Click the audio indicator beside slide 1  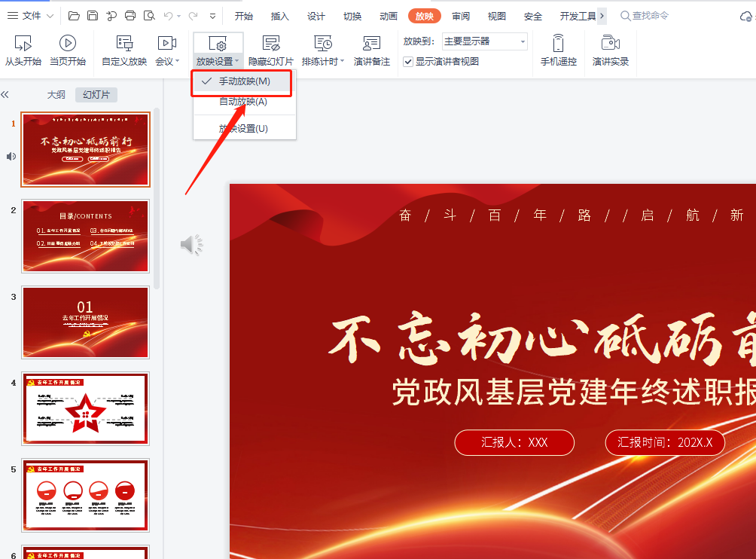[11, 156]
